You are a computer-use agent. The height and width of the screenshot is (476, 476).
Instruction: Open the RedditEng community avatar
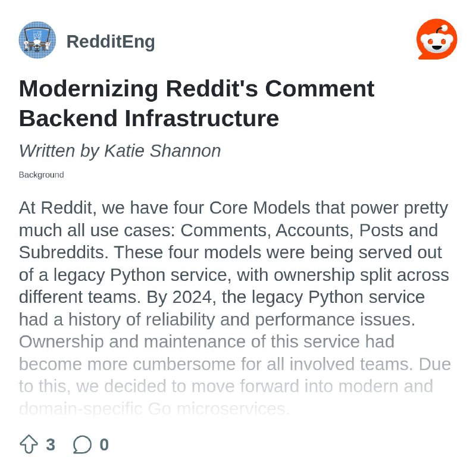37,40
